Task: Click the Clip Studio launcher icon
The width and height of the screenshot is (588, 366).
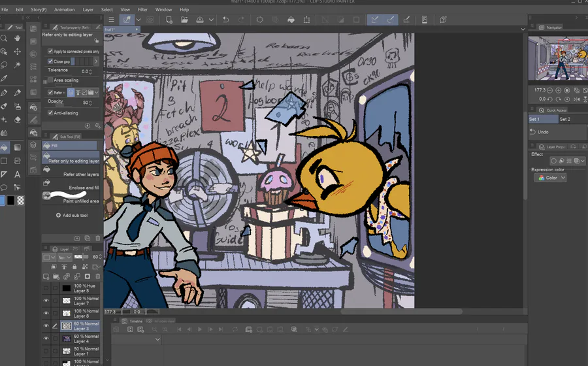Action: click(x=127, y=20)
